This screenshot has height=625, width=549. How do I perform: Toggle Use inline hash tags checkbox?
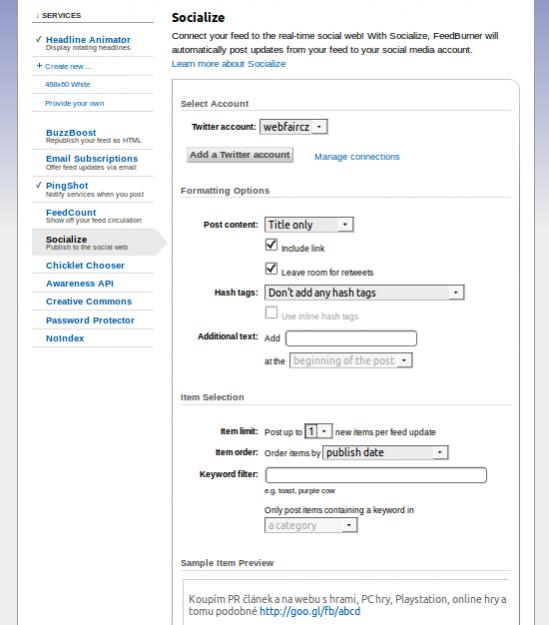pyautogui.click(x=271, y=312)
